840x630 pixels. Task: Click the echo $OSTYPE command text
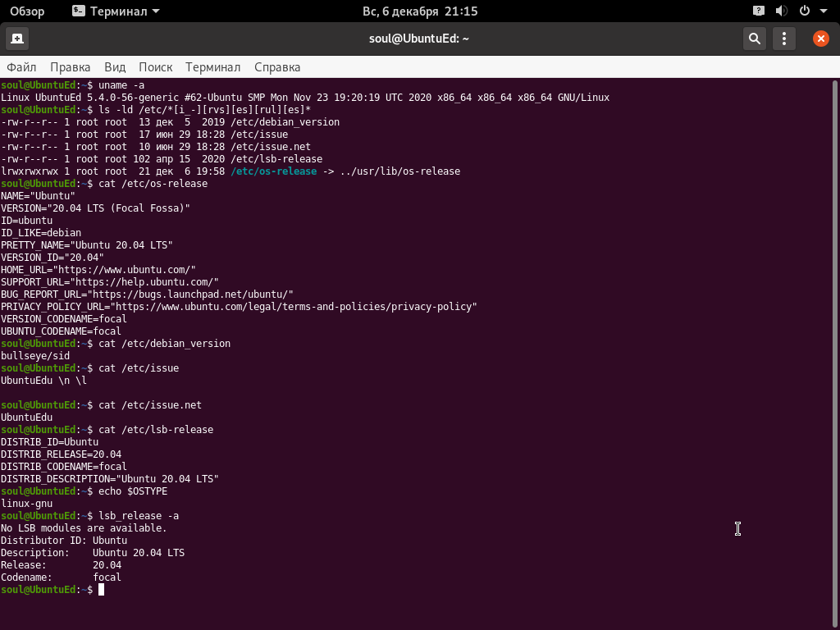point(133,491)
